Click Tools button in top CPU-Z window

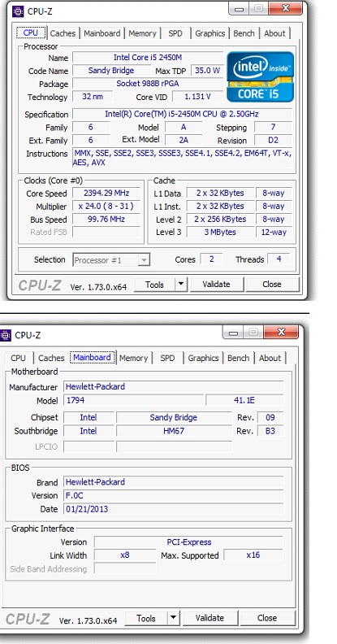pos(154,285)
